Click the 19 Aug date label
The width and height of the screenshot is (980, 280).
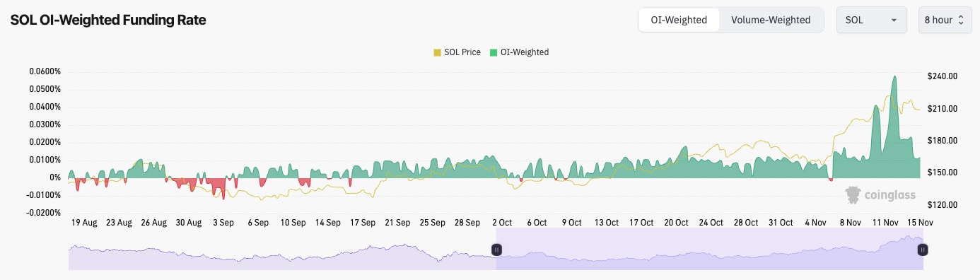(x=84, y=223)
